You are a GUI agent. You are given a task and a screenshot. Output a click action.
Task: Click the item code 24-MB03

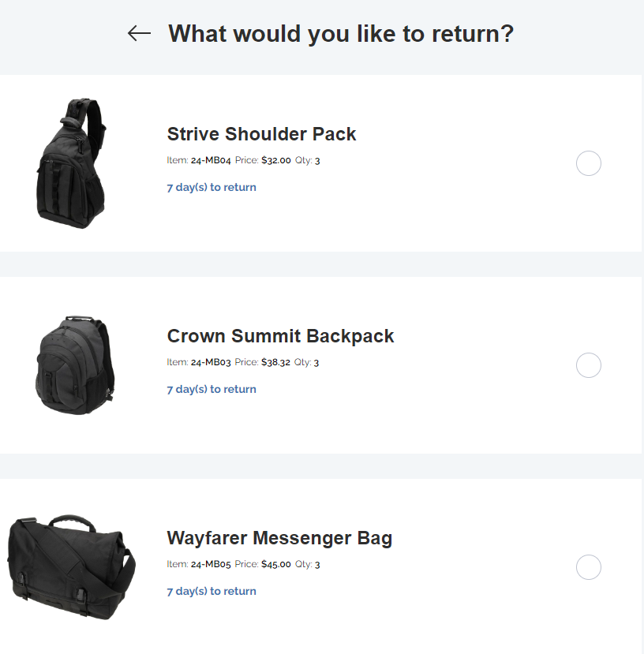(x=211, y=362)
